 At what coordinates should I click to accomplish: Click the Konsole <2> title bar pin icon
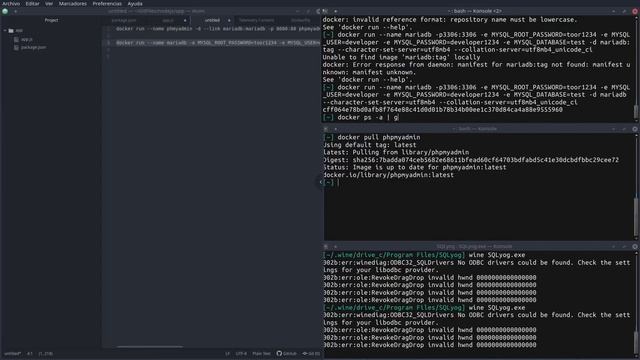point(336,11)
